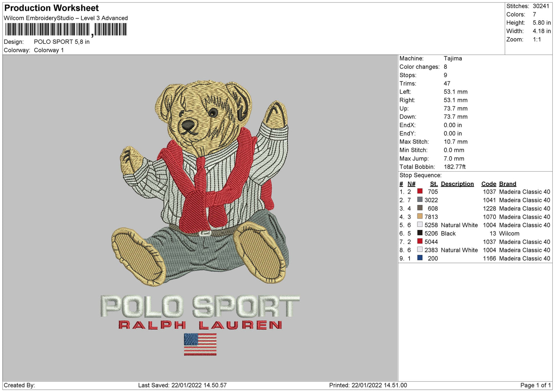The image size is (555, 392).
Task: Click the 'Up:' label
Action: click(x=404, y=109)
